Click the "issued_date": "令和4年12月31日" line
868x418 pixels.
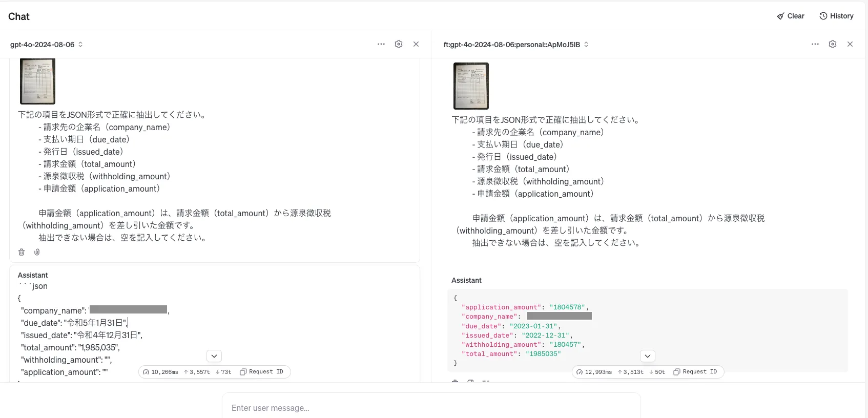pos(81,335)
